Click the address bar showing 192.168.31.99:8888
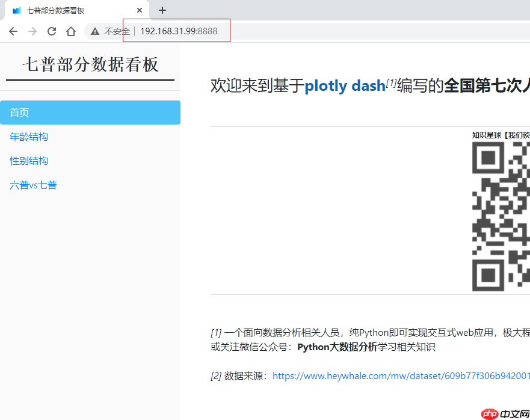This screenshot has width=530, height=420. [x=176, y=31]
